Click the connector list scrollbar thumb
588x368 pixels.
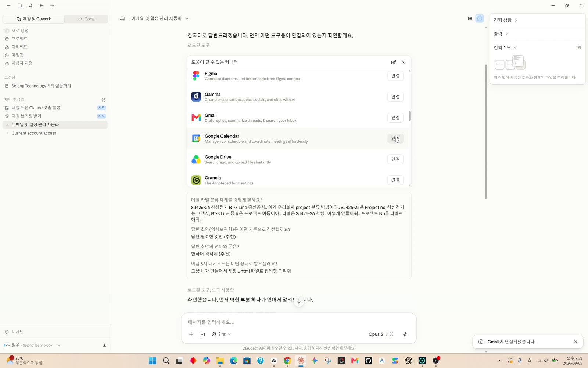[x=410, y=116]
